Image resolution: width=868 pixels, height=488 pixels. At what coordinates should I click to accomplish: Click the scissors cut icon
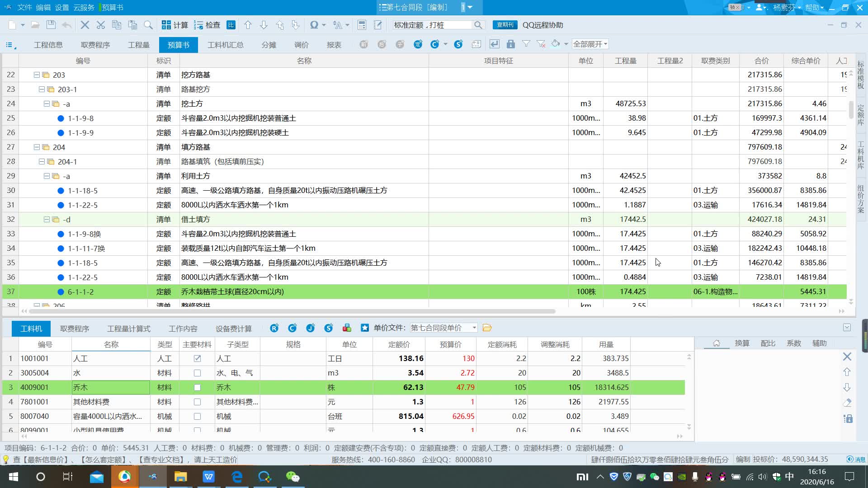100,25
